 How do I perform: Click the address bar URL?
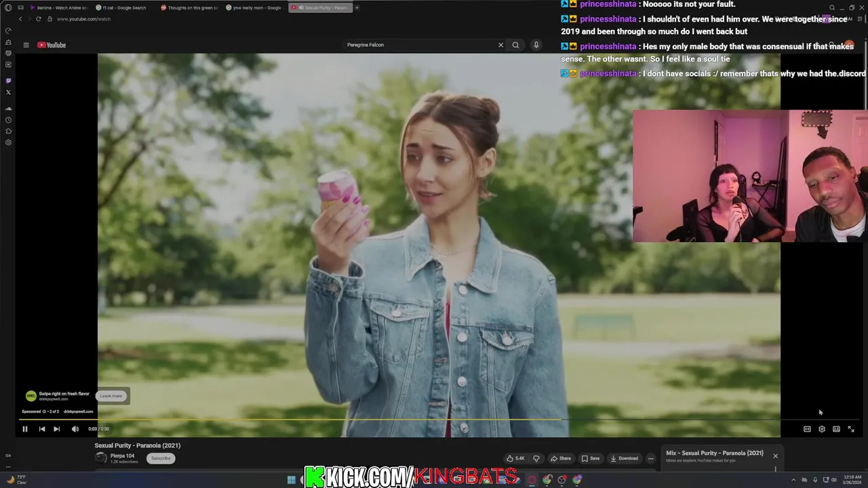[x=83, y=19]
